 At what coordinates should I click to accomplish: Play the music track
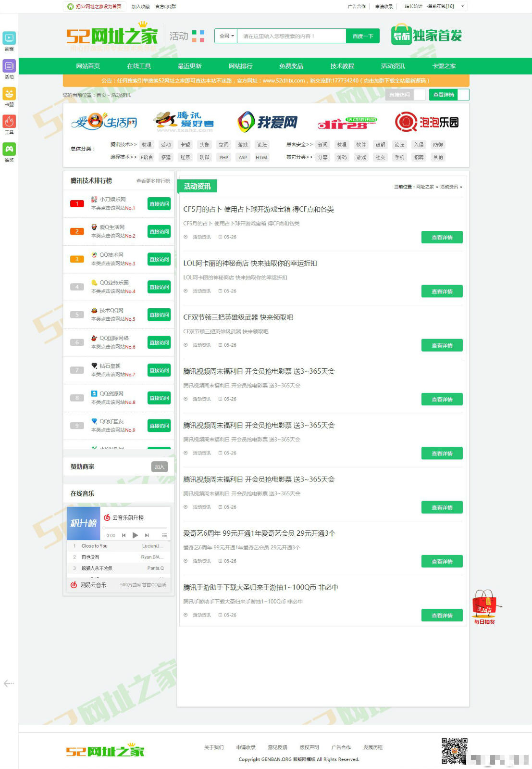[135, 535]
